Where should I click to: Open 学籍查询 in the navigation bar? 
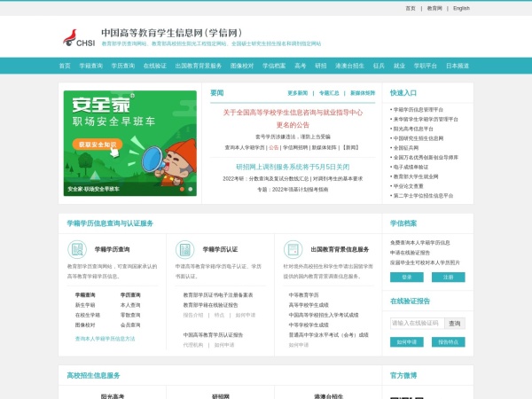tap(90, 66)
